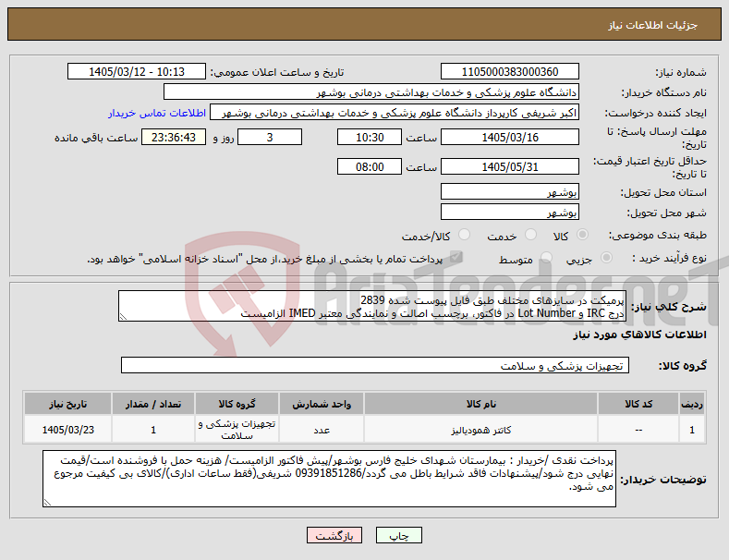Viewport: 729px width, 560px height.
Task: Click the item name cell کاتتر همودیالیز
Action: point(480,430)
